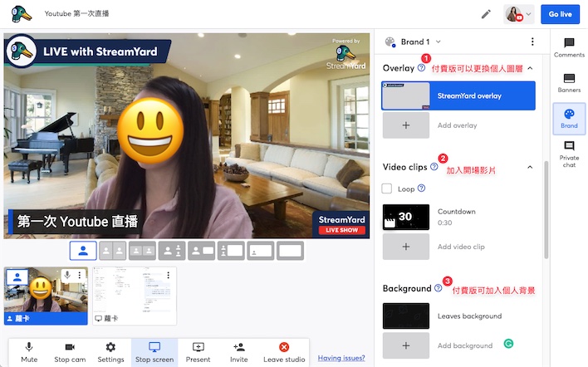Click microphone icon on camera thumbnail

[67, 275]
